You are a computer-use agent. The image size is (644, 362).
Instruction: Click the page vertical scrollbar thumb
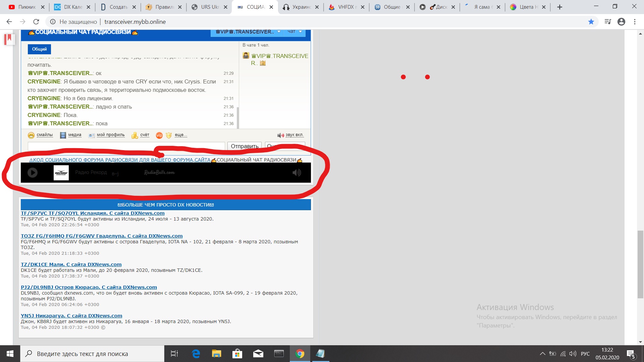[x=641, y=265]
